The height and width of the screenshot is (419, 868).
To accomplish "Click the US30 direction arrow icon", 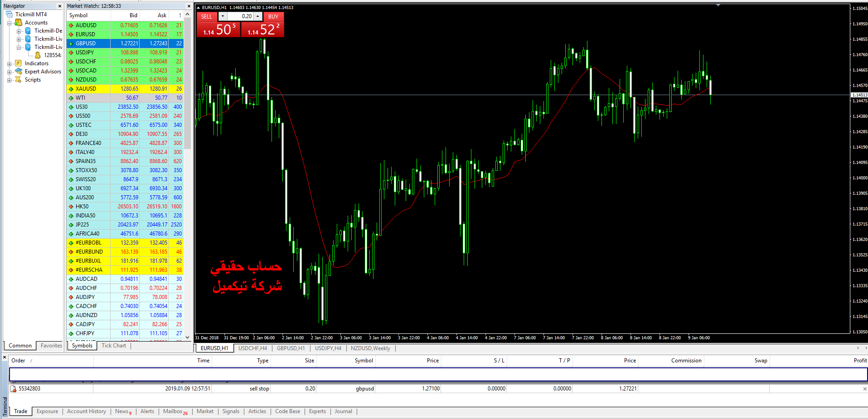I will [x=71, y=107].
